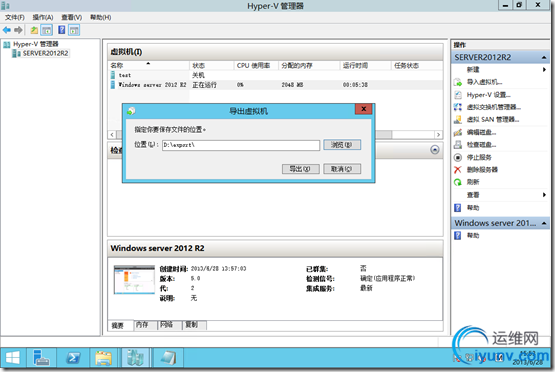Sort by the CPU 使用率 column header
The width and height of the screenshot is (555, 372).
click(x=256, y=65)
